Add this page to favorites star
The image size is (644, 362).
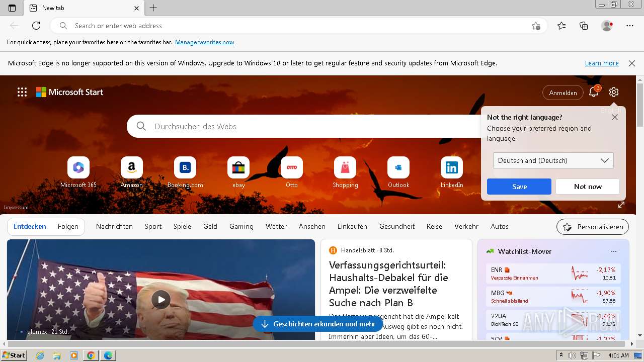[x=536, y=26]
